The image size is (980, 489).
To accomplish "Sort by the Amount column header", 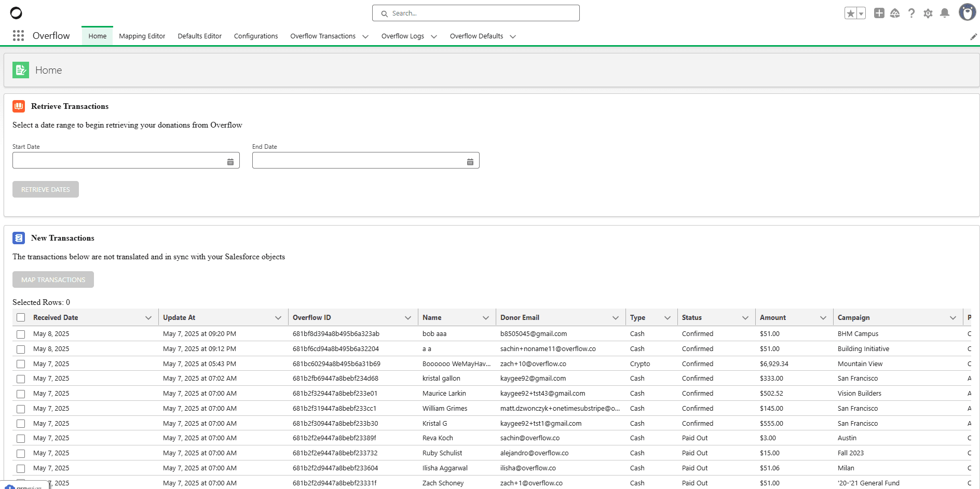I will click(x=773, y=317).
